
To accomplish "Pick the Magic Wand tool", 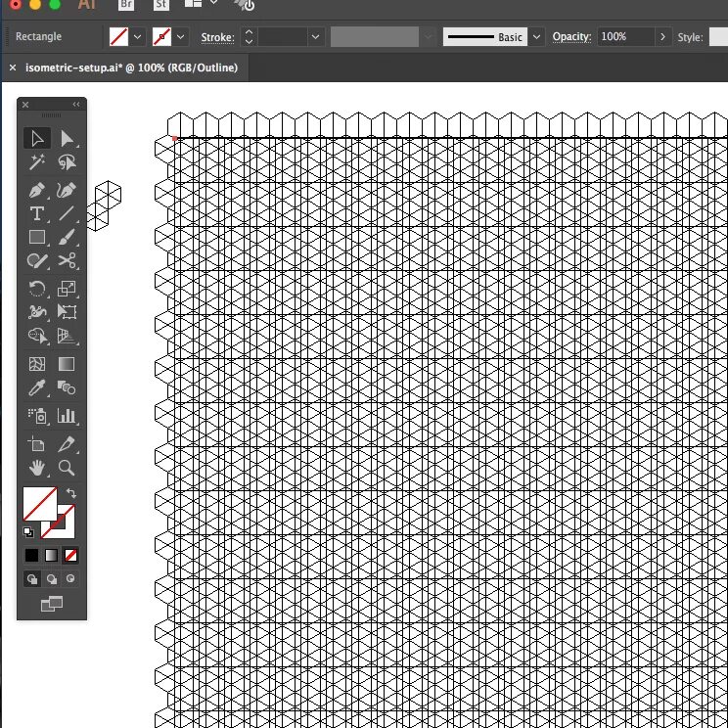I will [36, 162].
